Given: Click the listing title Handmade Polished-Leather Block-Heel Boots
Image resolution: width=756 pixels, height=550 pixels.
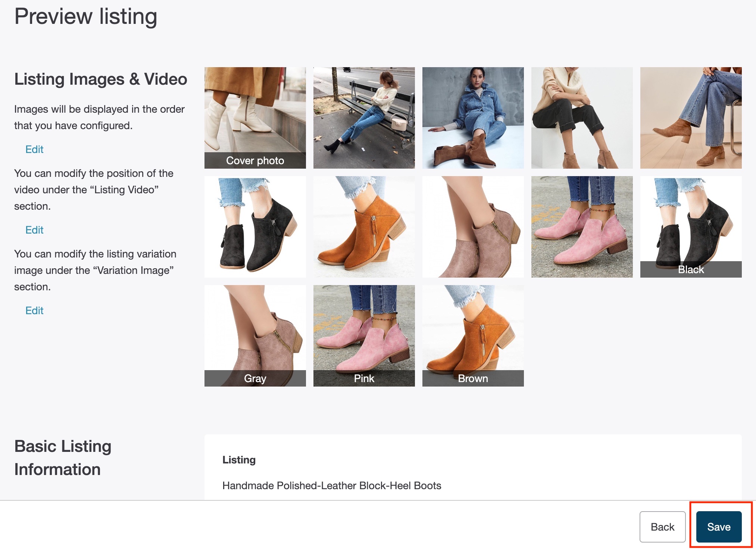Looking at the screenshot, I should point(331,485).
